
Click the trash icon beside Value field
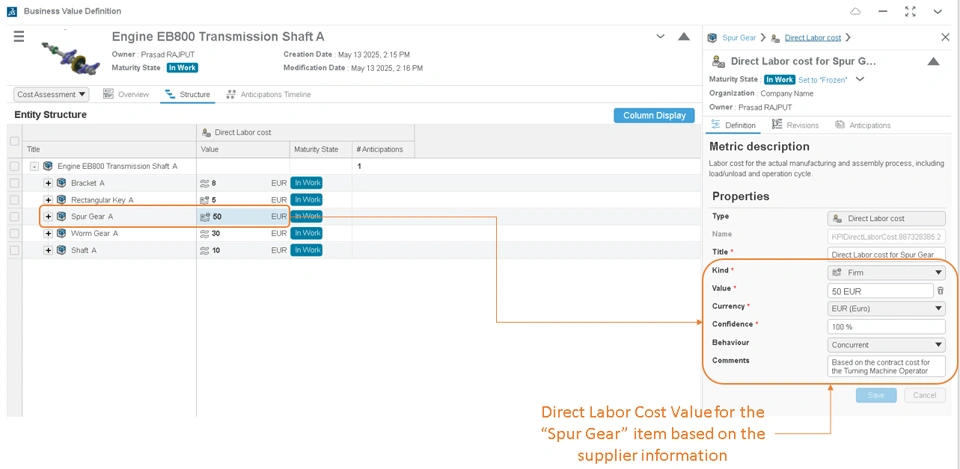click(x=940, y=291)
